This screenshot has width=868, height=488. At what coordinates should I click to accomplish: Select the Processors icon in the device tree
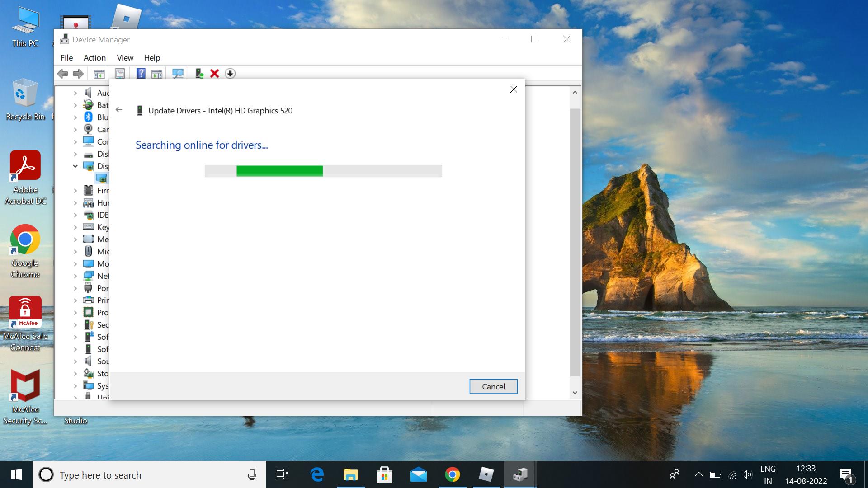88,312
